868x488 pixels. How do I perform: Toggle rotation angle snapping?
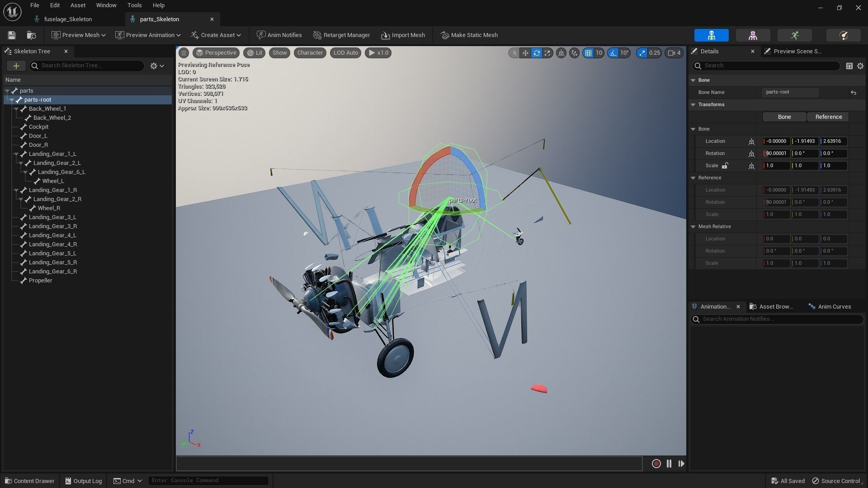click(x=613, y=53)
